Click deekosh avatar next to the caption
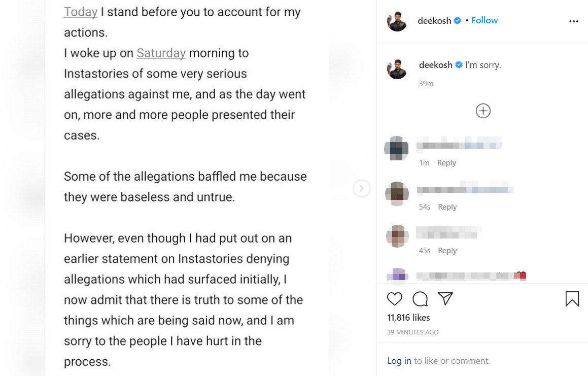 [x=397, y=69]
